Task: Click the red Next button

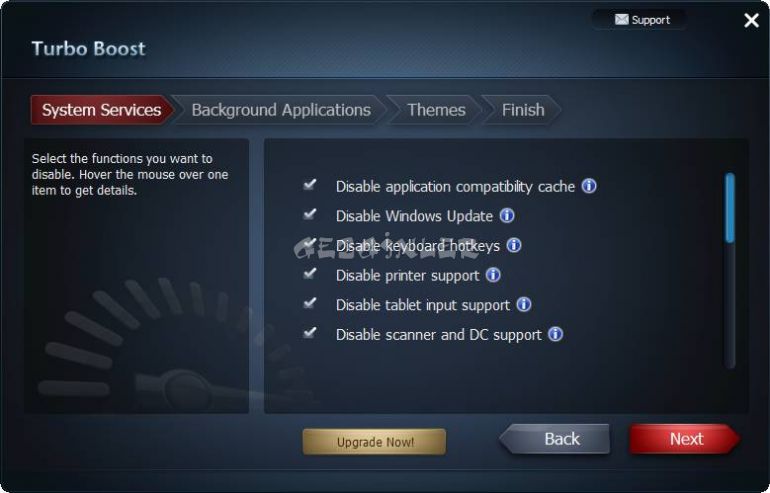Action: click(685, 439)
